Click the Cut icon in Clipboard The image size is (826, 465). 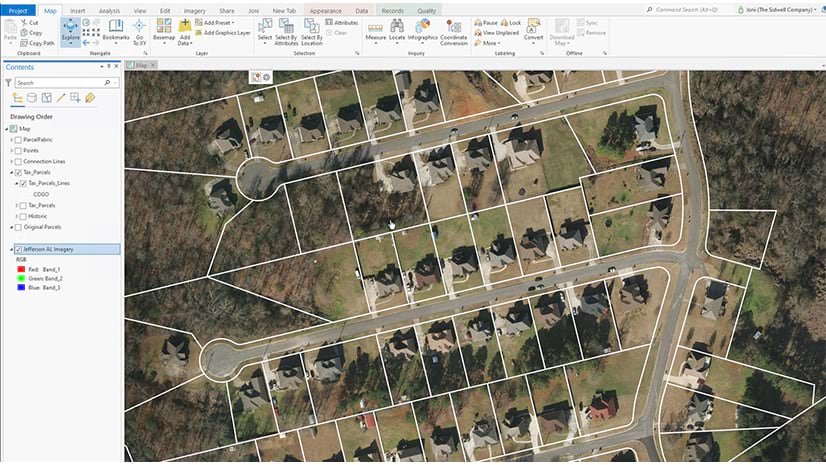coord(25,23)
